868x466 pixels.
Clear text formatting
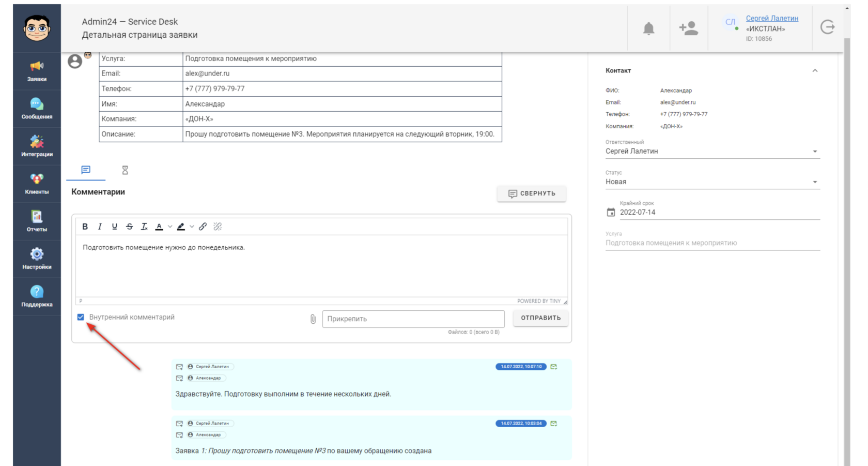(x=145, y=227)
